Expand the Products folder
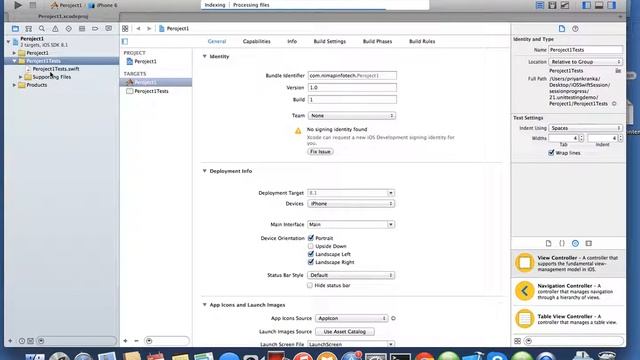This screenshot has height=360, width=640. point(14,85)
